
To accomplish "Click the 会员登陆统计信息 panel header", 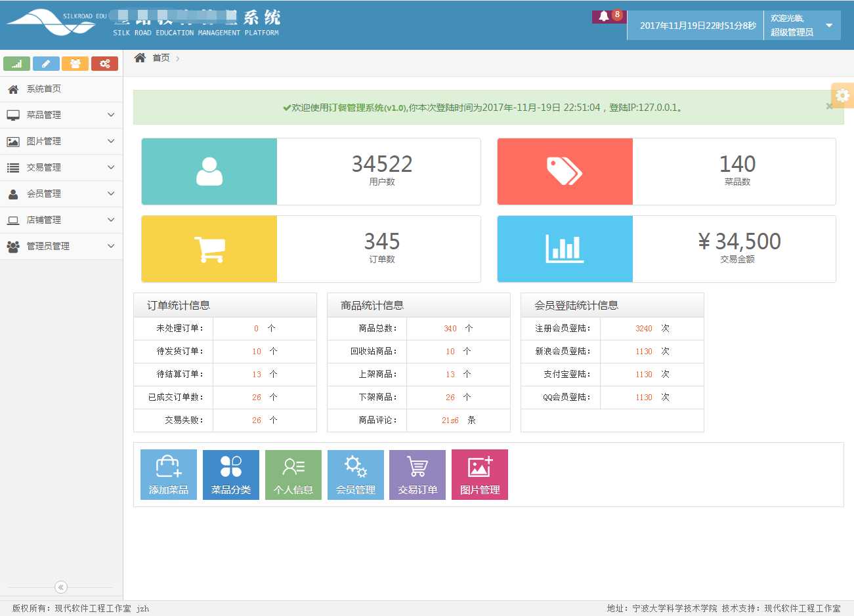I will click(612, 305).
